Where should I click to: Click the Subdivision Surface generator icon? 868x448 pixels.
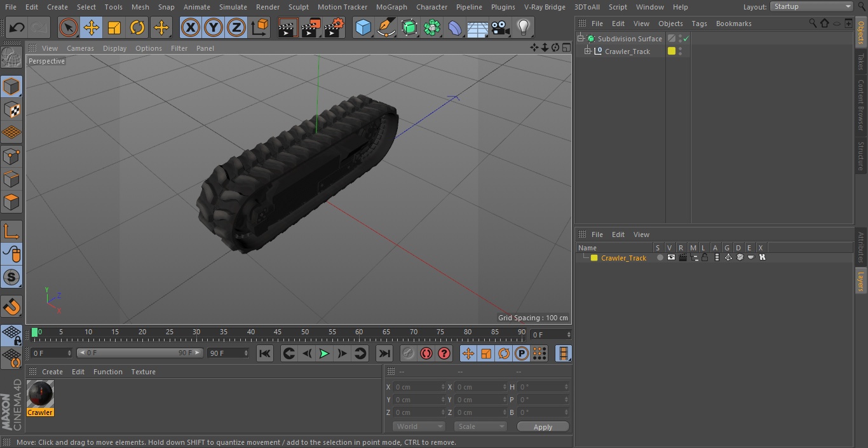point(409,27)
